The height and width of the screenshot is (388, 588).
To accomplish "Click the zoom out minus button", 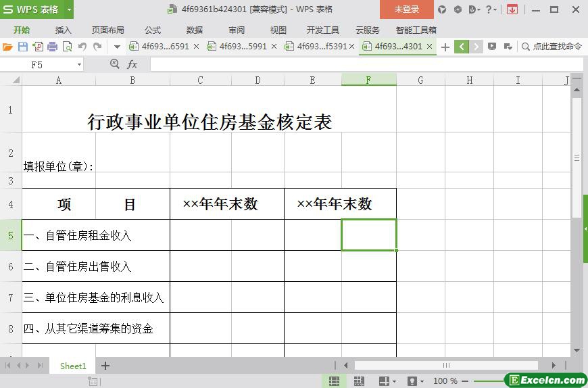I will [x=465, y=381].
